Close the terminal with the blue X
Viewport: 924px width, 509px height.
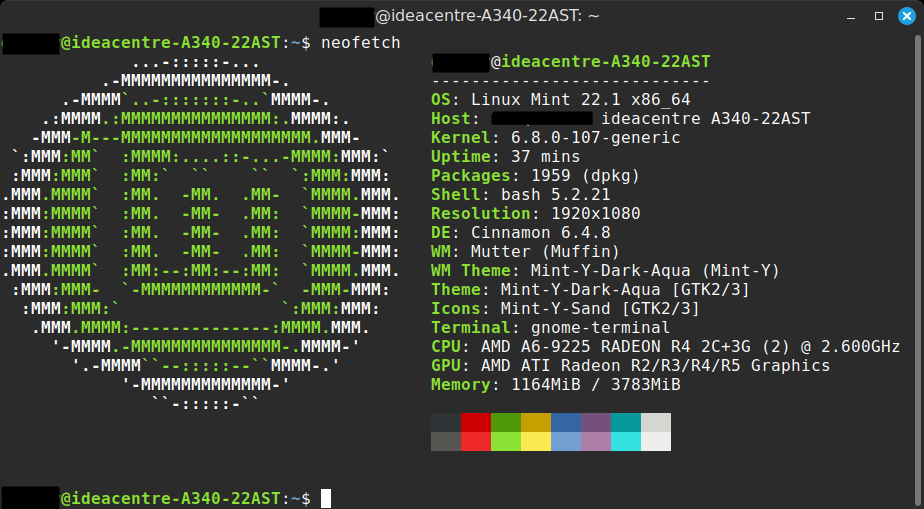point(906,16)
